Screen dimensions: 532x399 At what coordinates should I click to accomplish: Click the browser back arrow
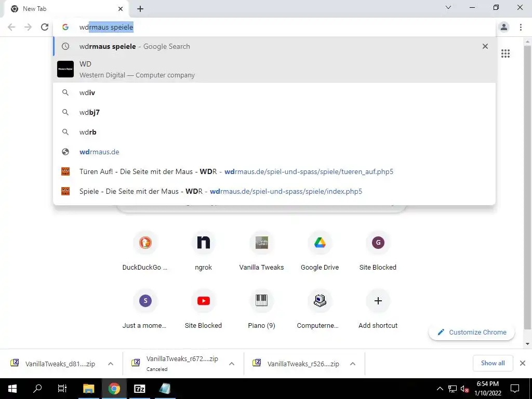pos(11,27)
